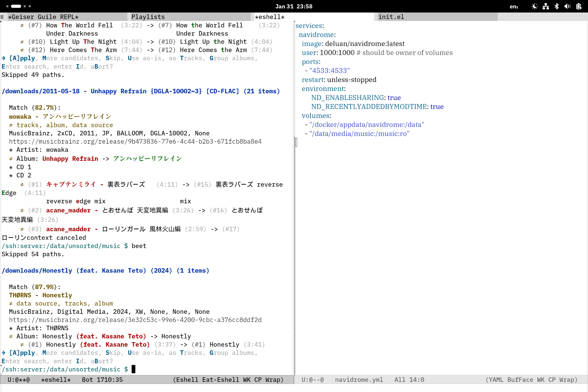Open the volume speaker icon
The height and width of the screenshot is (392, 588).
[x=567, y=6]
